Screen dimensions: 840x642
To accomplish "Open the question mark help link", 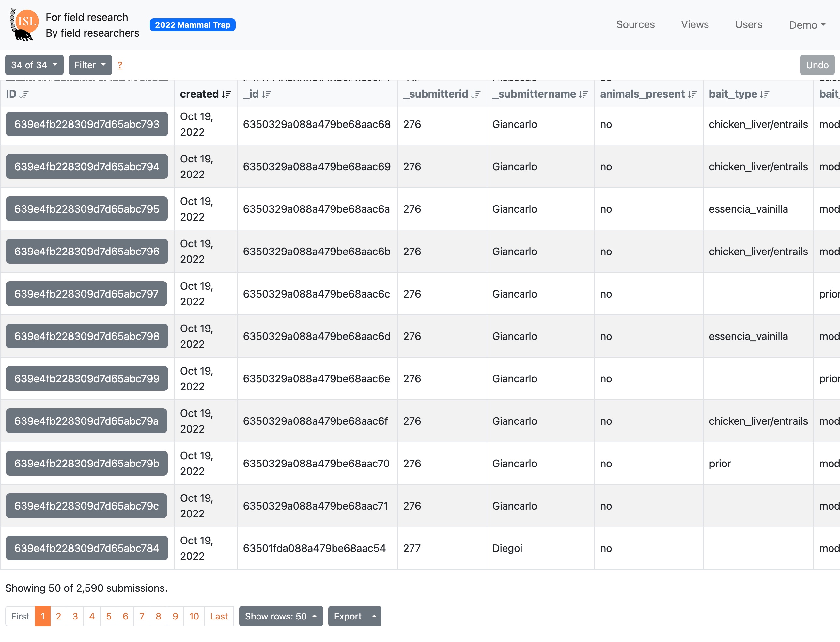I will (120, 65).
